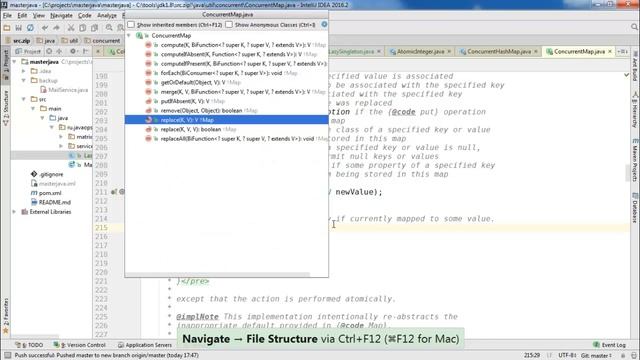This screenshot has width=640, height=360.
Task: Click the horizontal scrollbar of structure popup
Action: tap(218, 275)
